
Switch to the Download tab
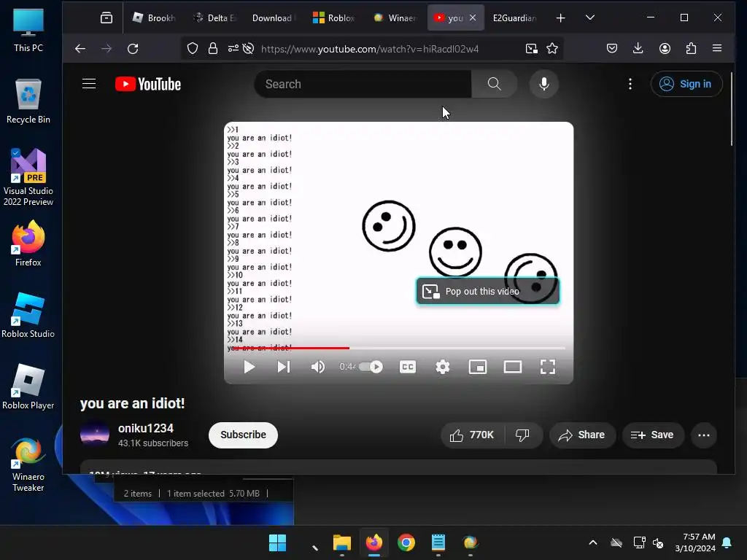274,18
